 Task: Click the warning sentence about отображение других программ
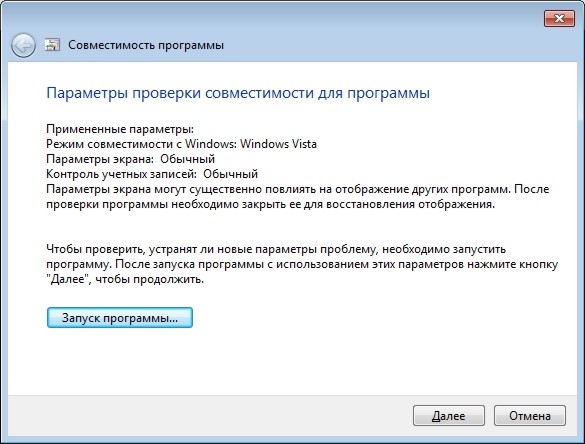click(x=279, y=189)
